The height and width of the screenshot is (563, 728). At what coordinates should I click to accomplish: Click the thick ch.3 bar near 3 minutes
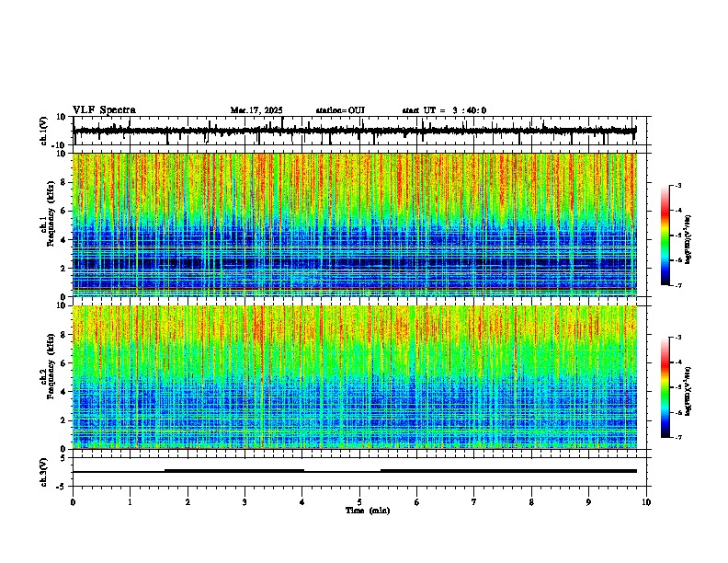(x=234, y=471)
